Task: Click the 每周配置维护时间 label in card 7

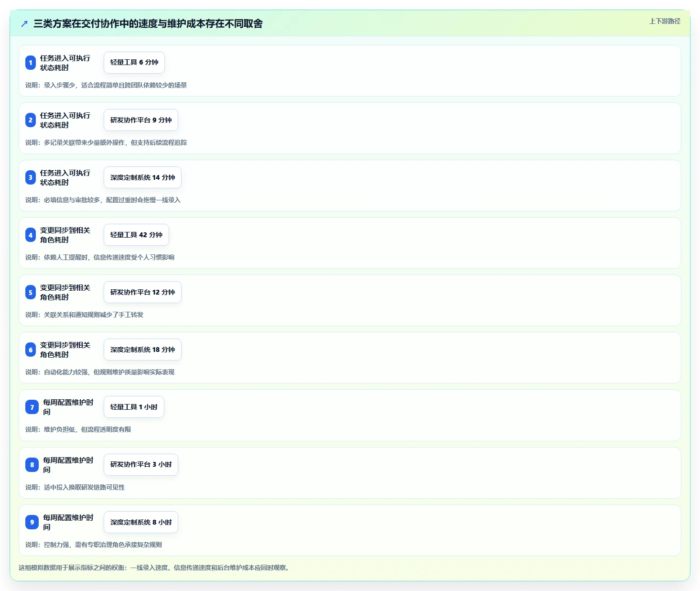Action: pyautogui.click(x=68, y=407)
